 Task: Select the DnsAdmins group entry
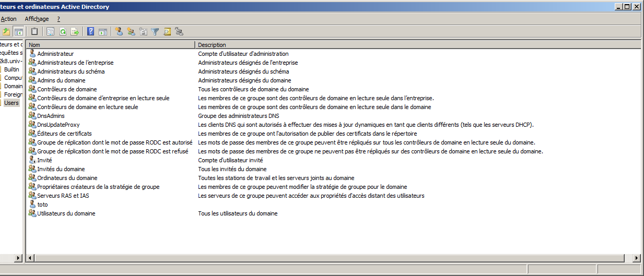click(51, 116)
